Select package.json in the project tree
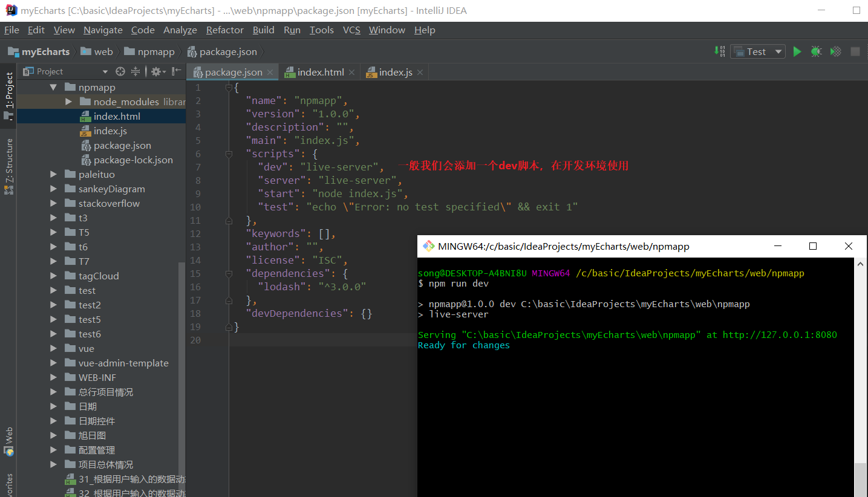 [x=101, y=145]
